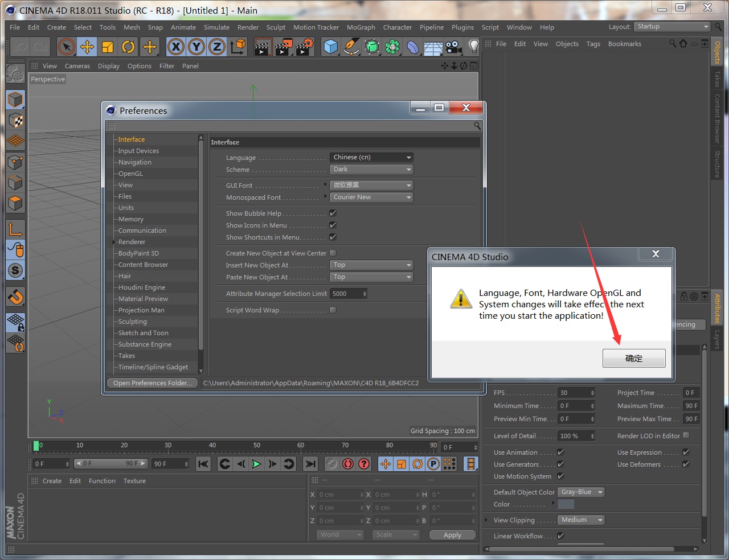Toggle Use Animation checkbox
729x560 pixels.
pyautogui.click(x=560, y=452)
